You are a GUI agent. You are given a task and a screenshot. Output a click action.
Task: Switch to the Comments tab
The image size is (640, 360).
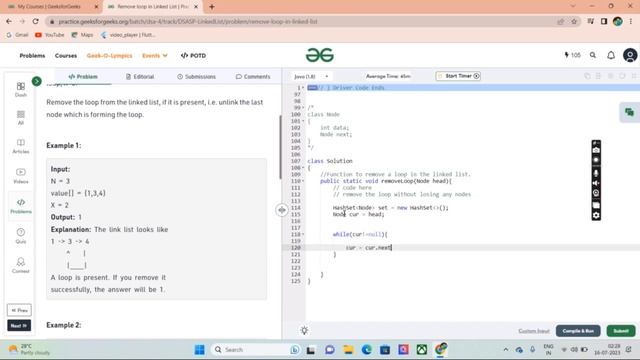[x=253, y=76]
